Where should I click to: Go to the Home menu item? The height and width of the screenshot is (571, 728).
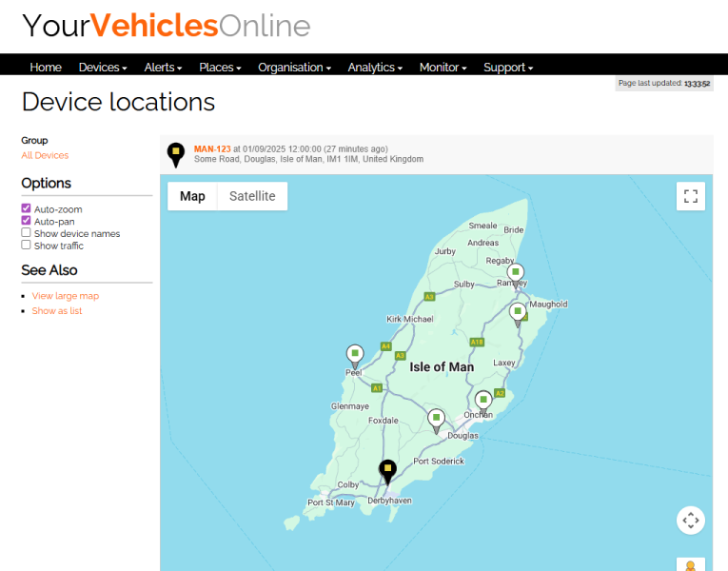(46, 68)
